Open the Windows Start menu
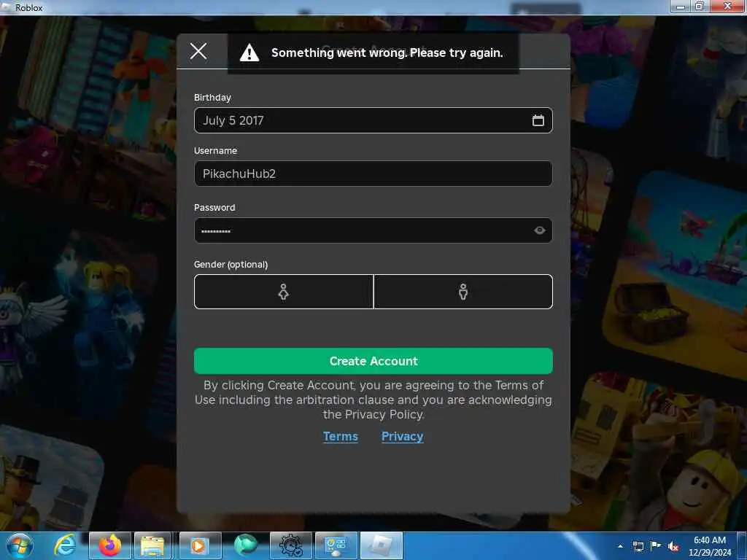The height and width of the screenshot is (560, 747). click(x=20, y=545)
